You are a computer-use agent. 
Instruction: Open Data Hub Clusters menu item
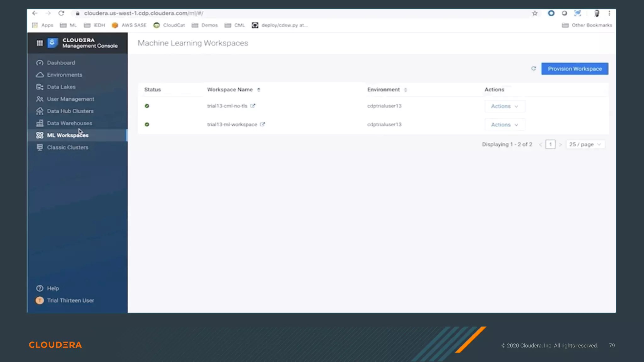point(70,111)
